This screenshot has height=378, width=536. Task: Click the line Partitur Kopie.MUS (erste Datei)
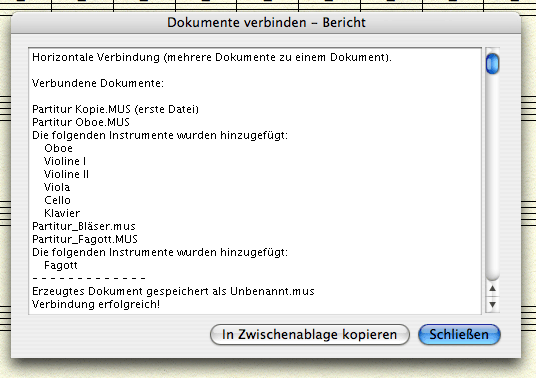[116, 109]
